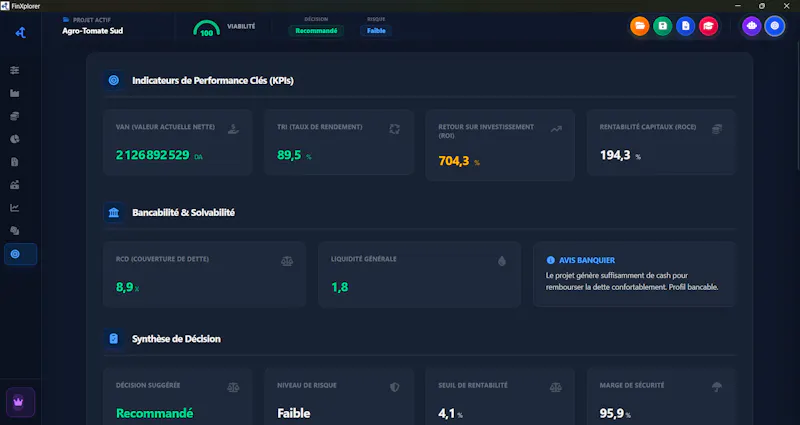The image size is (800, 425).
Task: Click the target icon beside Indicateurs de Performance
Action: click(x=114, y=81)
